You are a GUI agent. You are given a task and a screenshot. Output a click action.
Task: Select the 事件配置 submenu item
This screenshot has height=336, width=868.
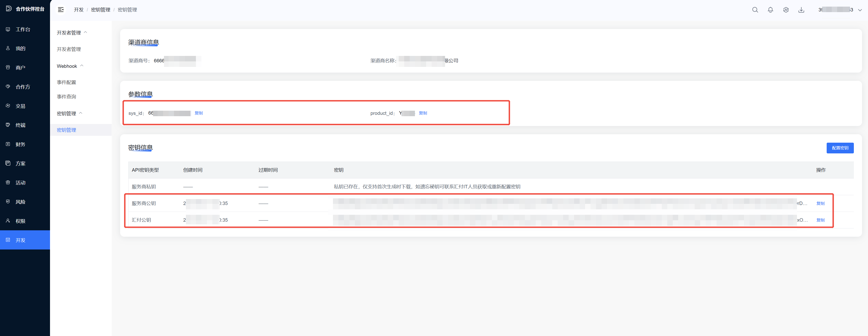pyautogui.click(x=66, y=82)
